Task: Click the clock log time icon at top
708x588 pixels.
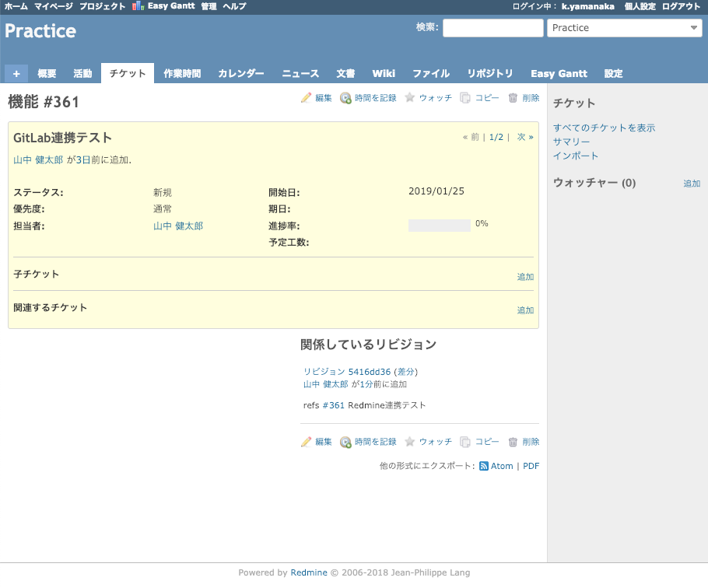Action: [345, 98]
